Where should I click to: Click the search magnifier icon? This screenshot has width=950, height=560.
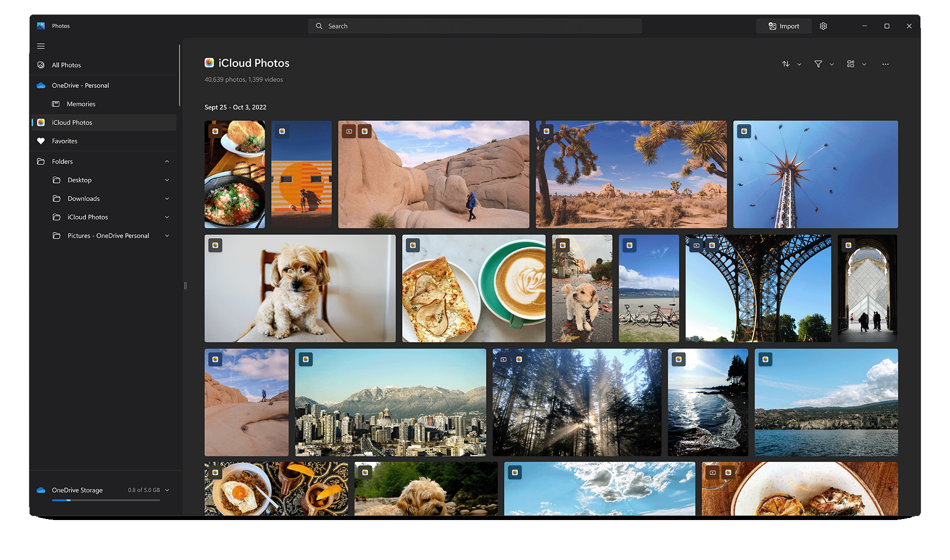click(318, 25)
